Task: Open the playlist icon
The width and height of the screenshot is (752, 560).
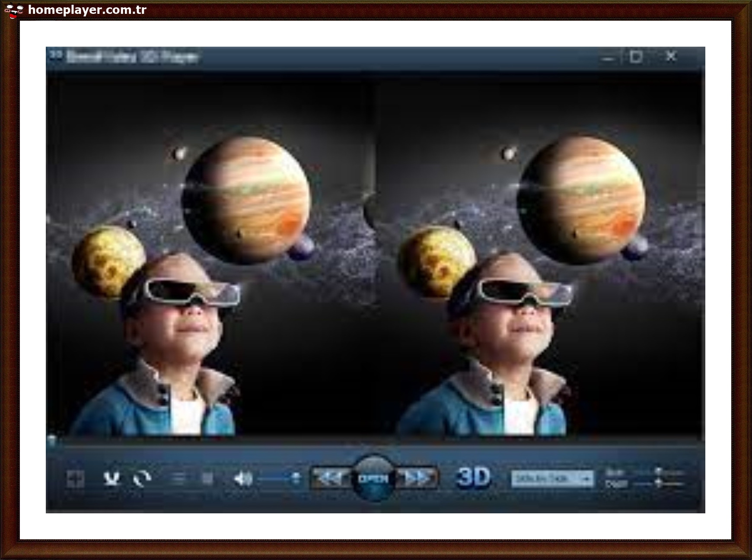Action: tap(178, 477)
